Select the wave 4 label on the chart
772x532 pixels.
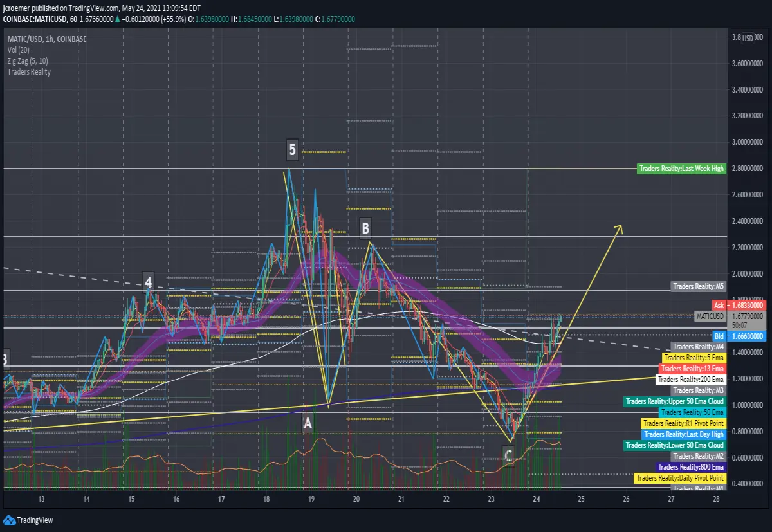click(149, 280)
